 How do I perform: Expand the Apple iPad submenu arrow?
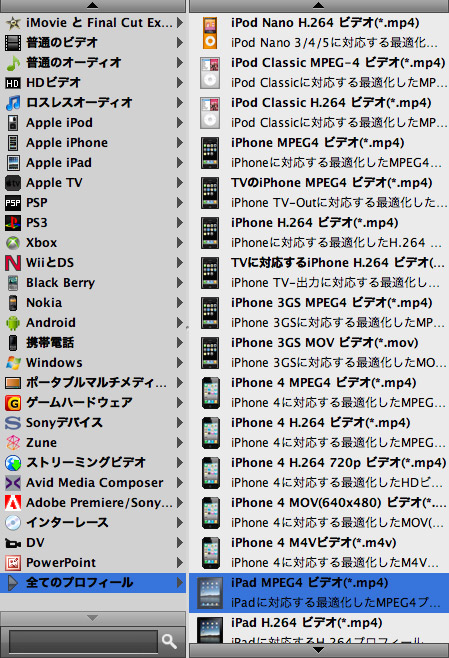(180, 163)
